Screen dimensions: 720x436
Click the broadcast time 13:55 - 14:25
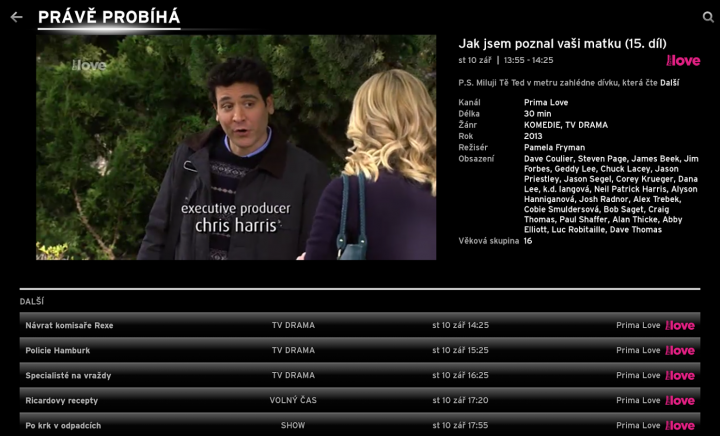pos(529,60)
